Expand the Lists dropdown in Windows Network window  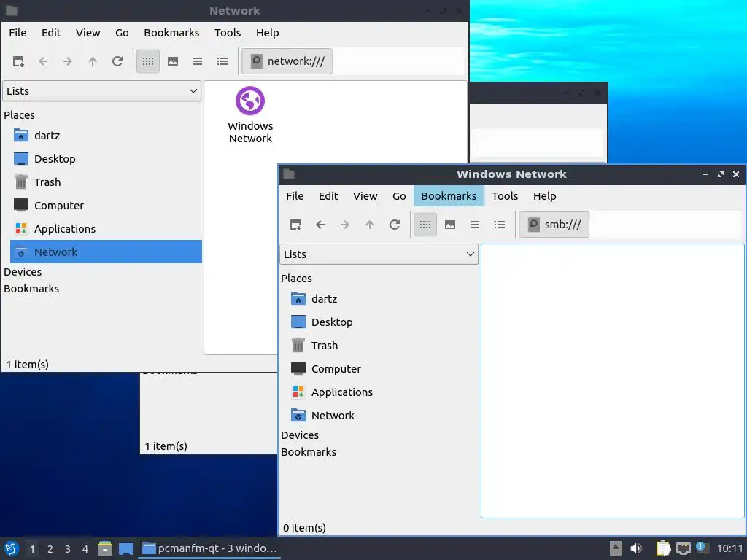click(379, 254)
